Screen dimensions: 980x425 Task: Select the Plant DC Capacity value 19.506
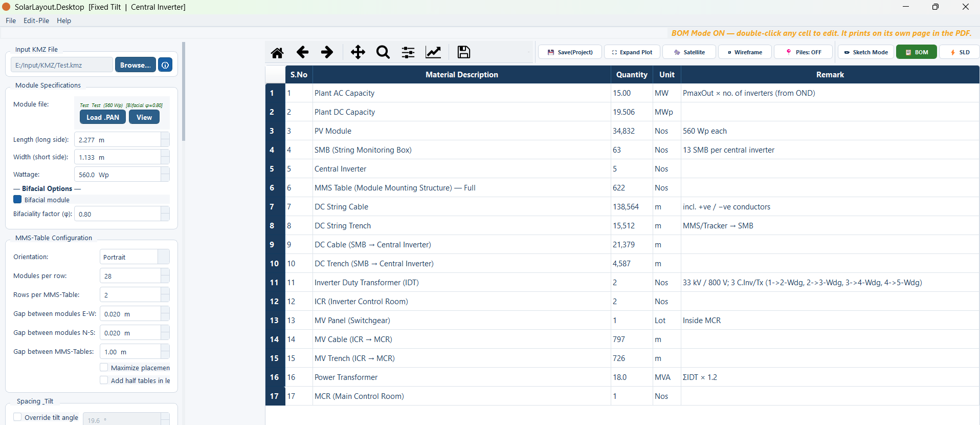coord(632,112)
